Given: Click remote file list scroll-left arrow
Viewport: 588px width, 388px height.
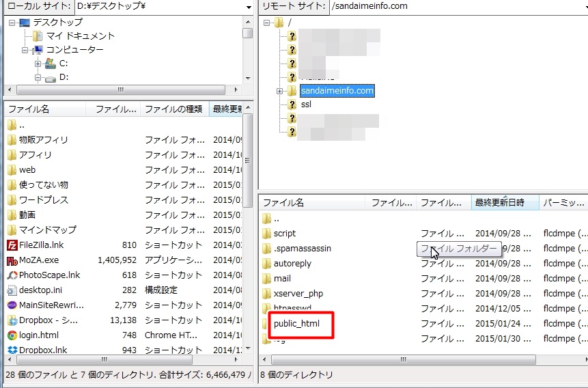Looking at the screenshot, I should [x=264, y=360].
